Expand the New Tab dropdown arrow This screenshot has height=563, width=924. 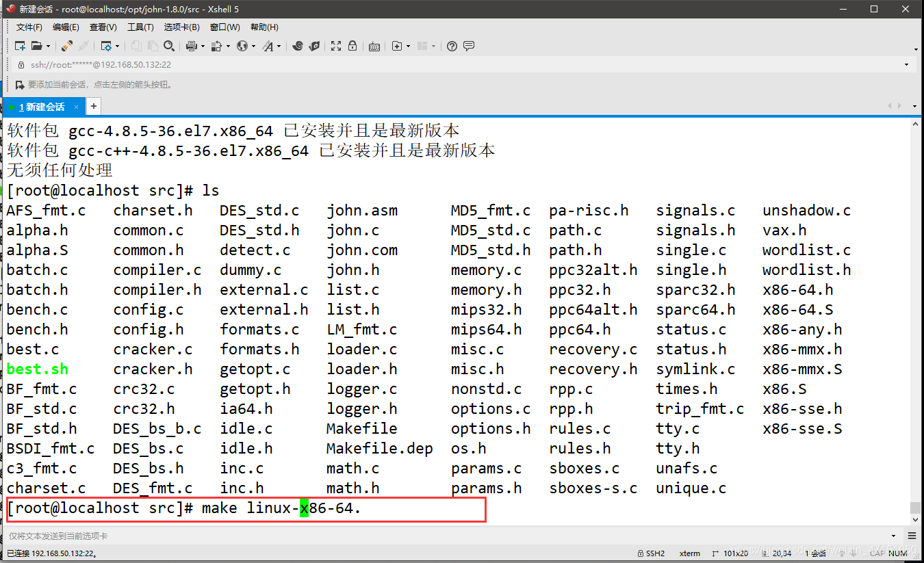pos(409,47)
